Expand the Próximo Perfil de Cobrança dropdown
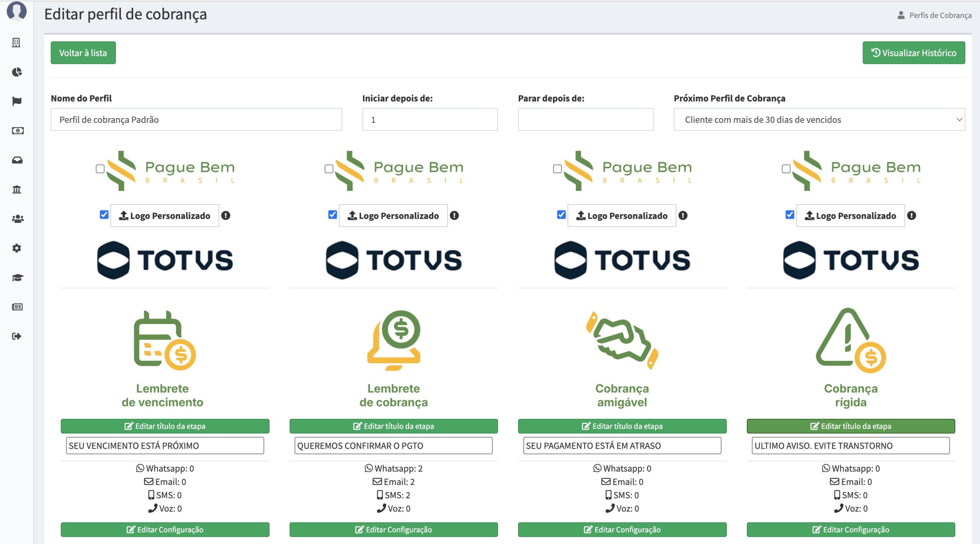The image size is (980, 544). pos(819,120)
